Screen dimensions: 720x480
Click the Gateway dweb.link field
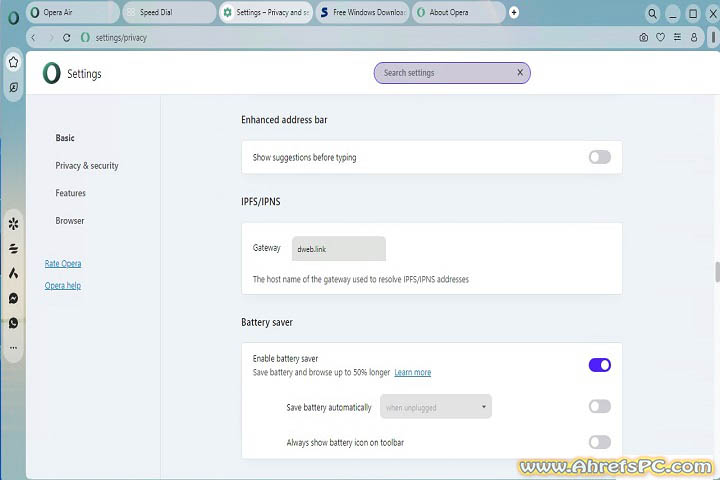(x=339, y=249)
